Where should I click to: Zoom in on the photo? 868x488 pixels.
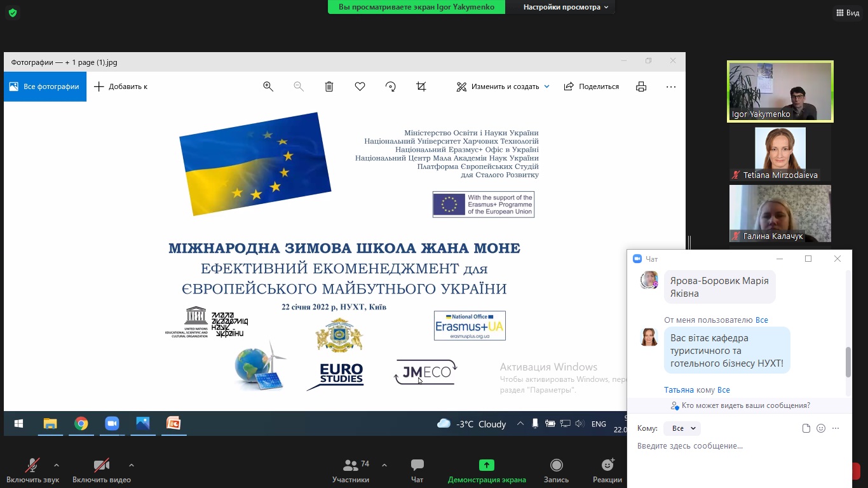268,86
